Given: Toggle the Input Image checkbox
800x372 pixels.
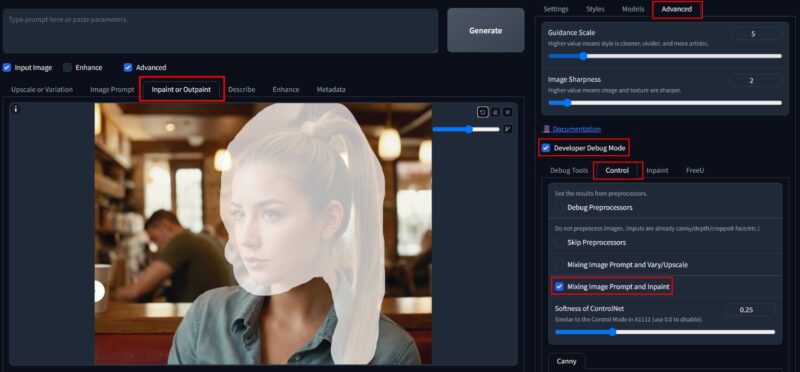Looking at the screenshot, I should pos(7,67).
